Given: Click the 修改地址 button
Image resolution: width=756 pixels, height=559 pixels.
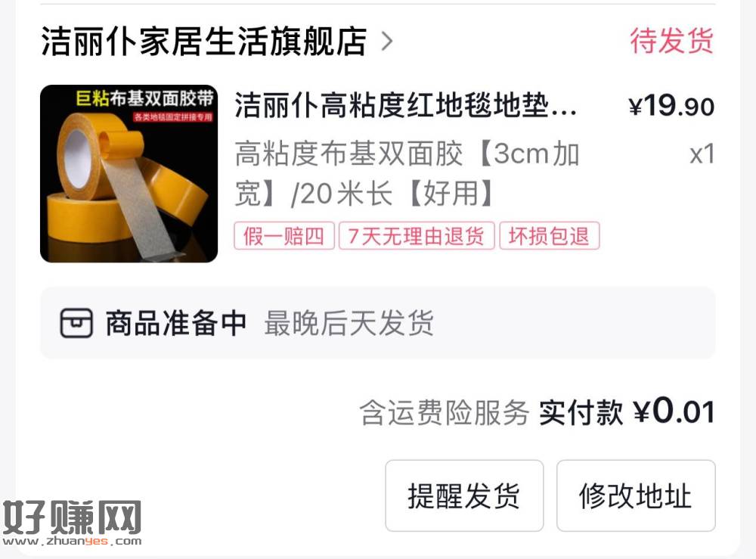Looking at the screenshot, I should click(636, 495).
